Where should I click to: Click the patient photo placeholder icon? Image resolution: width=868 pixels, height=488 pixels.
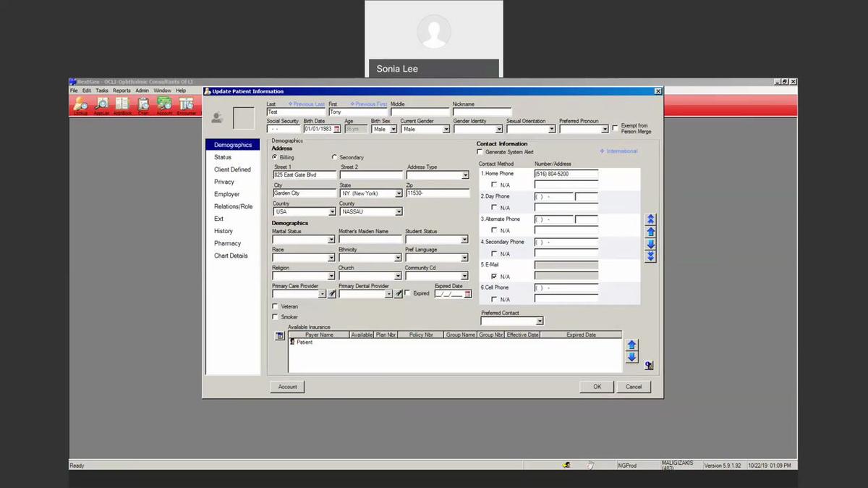[217, 118]
